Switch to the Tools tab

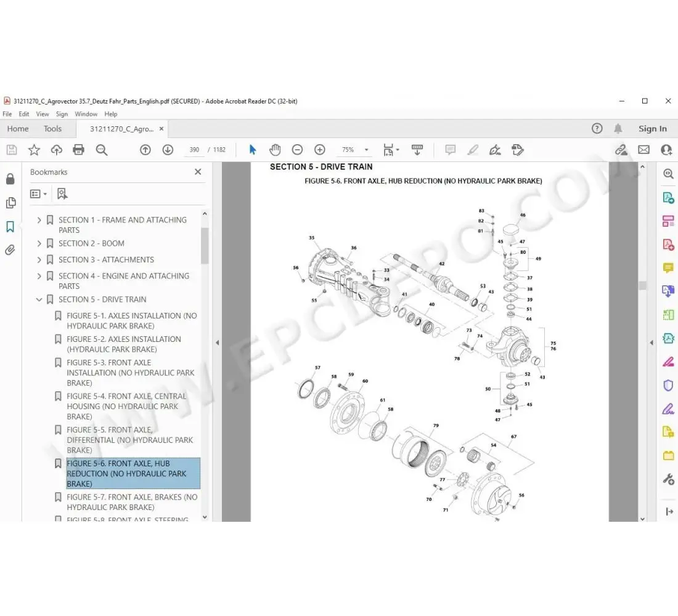tap(52, 129)
